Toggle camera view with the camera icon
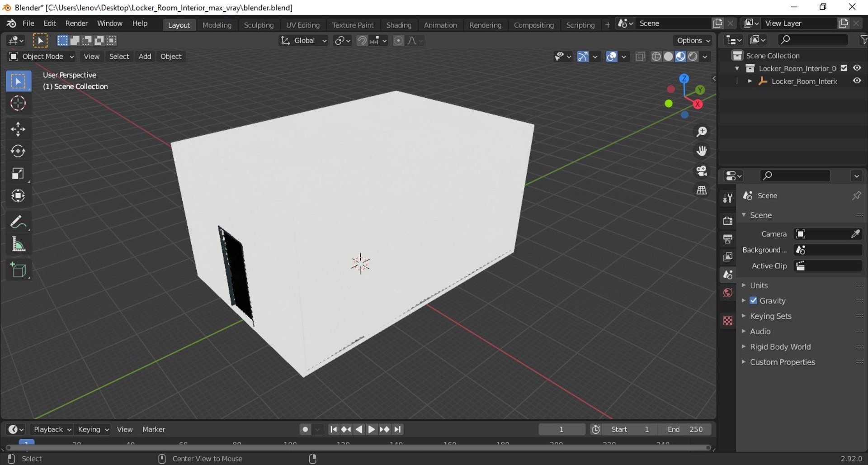The height and width of the screenshot is (465, 868). click(702, 171)
